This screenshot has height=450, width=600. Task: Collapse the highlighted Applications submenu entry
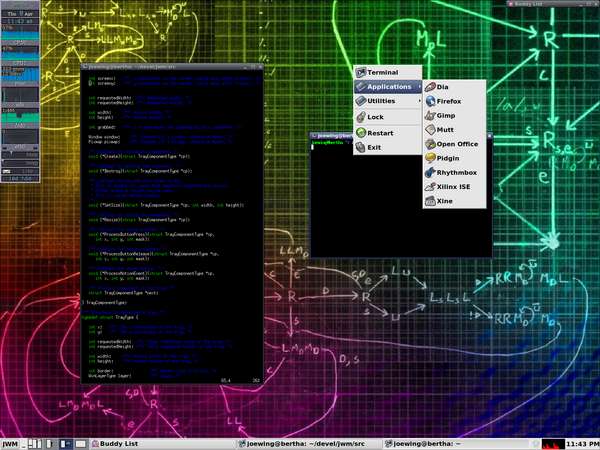(389, 87)
